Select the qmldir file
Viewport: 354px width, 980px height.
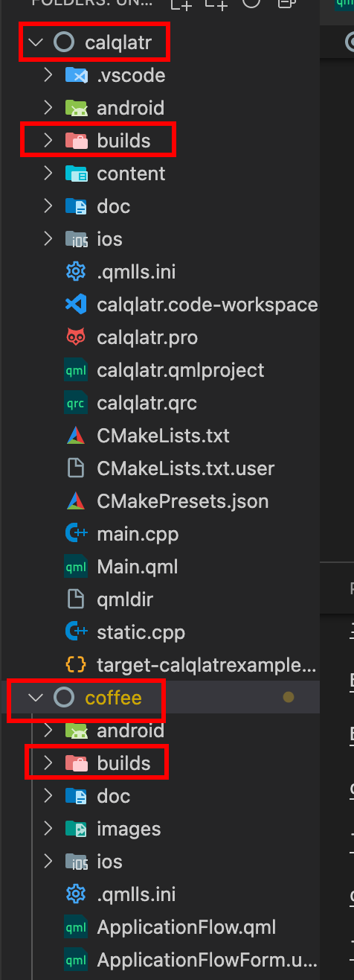coord(125,599)
